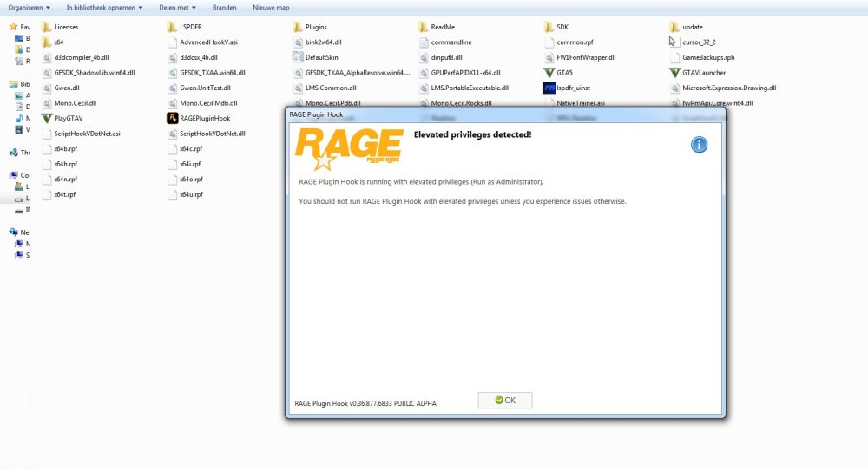This screenshot has height=470, width=868.
Task: Click the Favorites star in the sidebar
Action: point(13,26)
